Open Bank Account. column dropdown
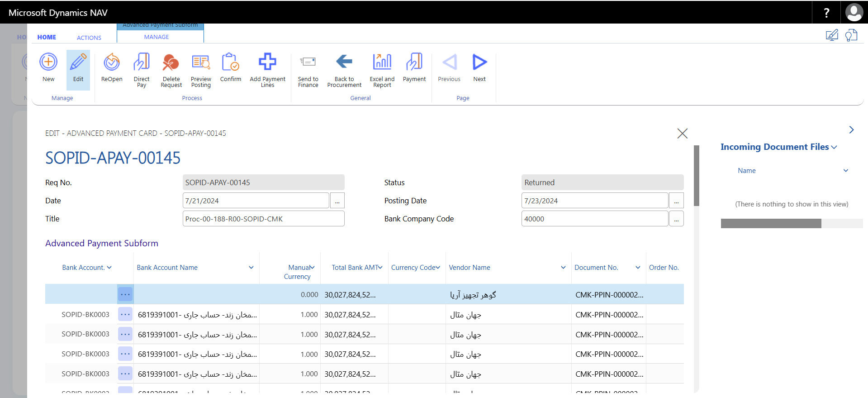This screenshot has width=868, height=398. tap(109, 268)
